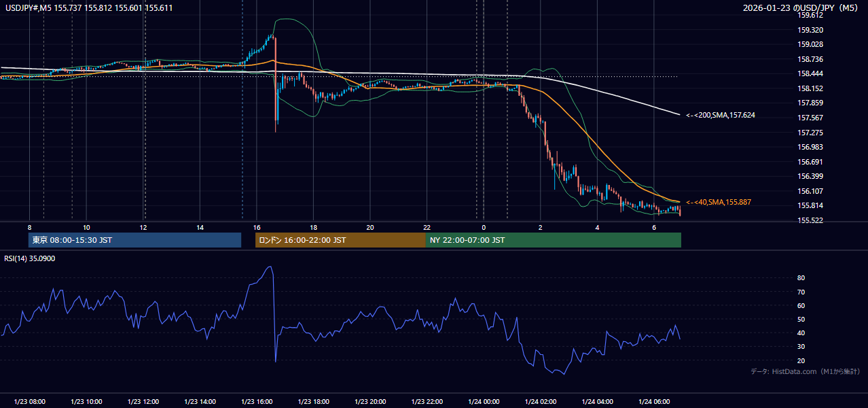The width and height of the screenshot is (868, 408).
Task: Click the hour 12 marker under price chart
Action: point(143,227)
